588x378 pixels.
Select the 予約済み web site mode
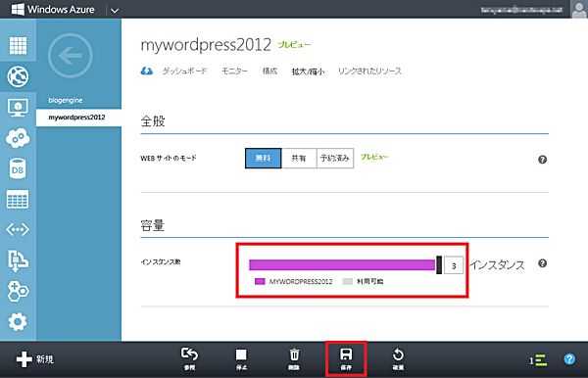click(335, 158)
